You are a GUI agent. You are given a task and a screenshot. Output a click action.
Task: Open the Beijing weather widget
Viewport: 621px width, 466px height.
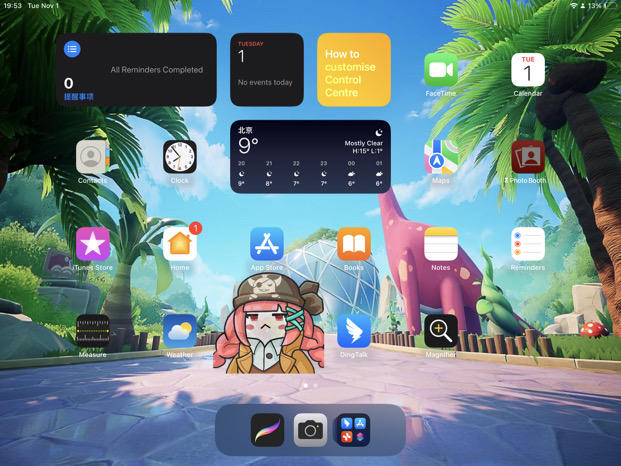click(310, 157)
